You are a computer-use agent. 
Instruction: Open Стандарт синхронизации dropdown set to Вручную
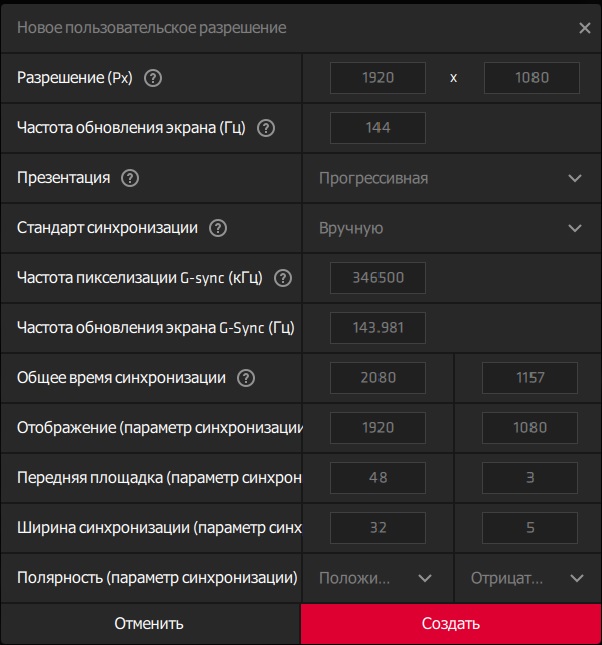(x=450, y=228)
